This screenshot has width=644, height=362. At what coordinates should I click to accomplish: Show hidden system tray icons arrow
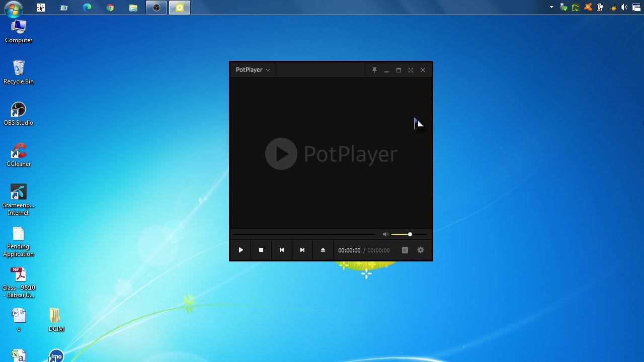(x=551, y=8)
